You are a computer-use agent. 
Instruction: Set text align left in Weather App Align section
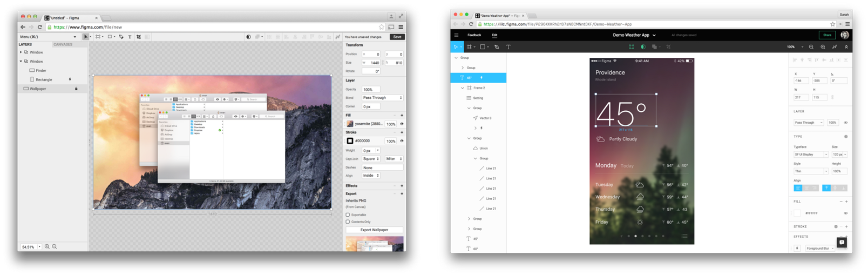point(798,188)
